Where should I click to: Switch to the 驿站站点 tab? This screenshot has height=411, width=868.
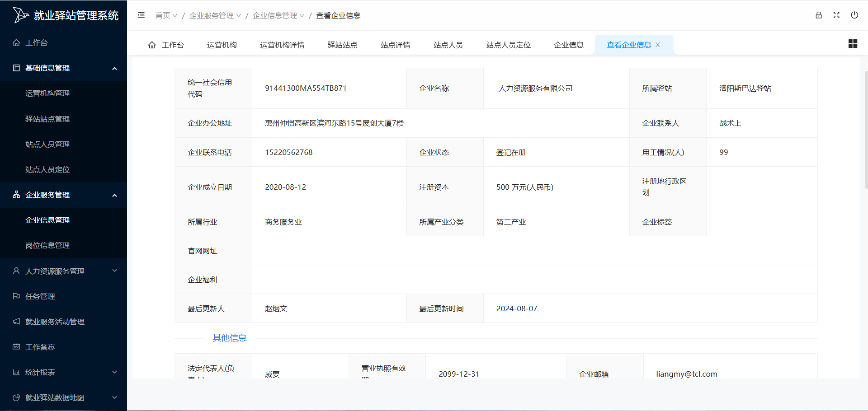tap(343, 45)
